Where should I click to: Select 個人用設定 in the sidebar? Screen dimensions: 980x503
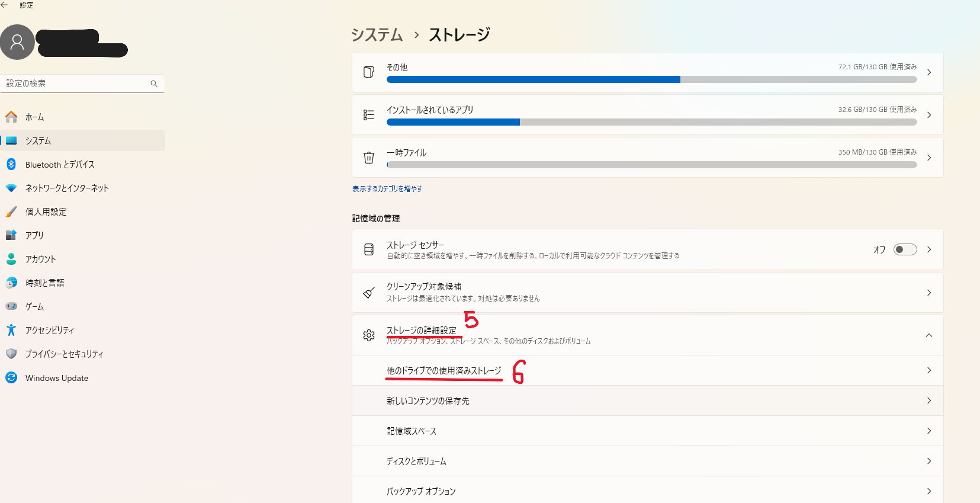click(46, 212)
